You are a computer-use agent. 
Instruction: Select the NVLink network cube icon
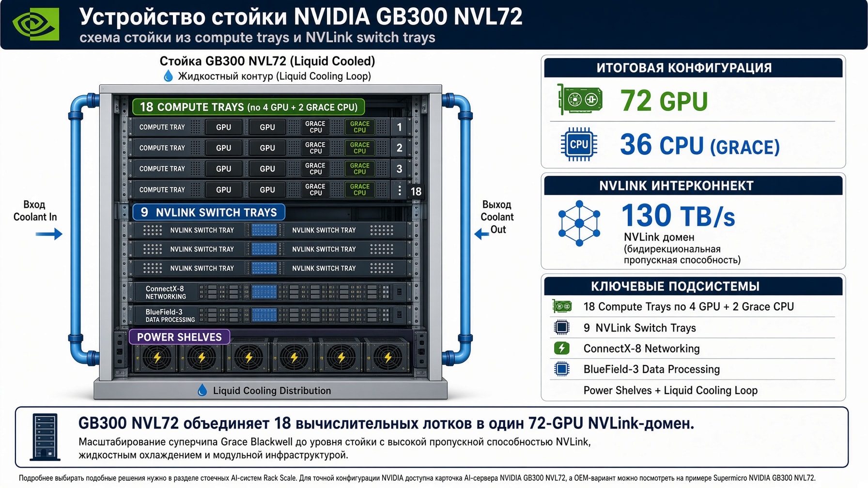(579, 223)
